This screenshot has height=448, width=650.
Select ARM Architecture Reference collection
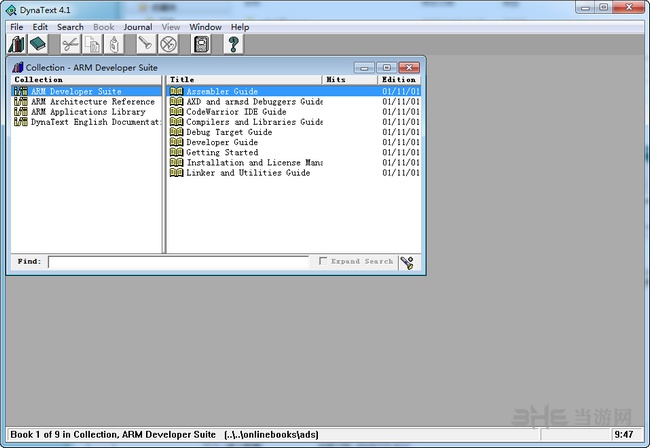tap(92, 102)
